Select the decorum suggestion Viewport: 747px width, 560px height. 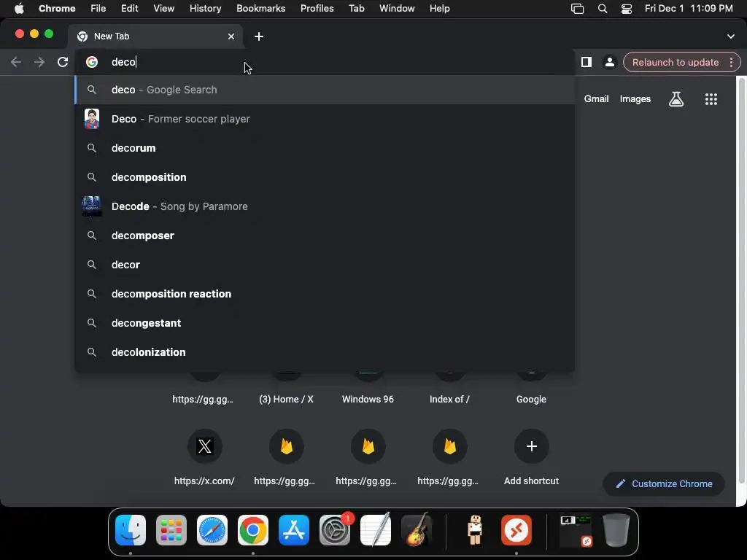[325, 147]
